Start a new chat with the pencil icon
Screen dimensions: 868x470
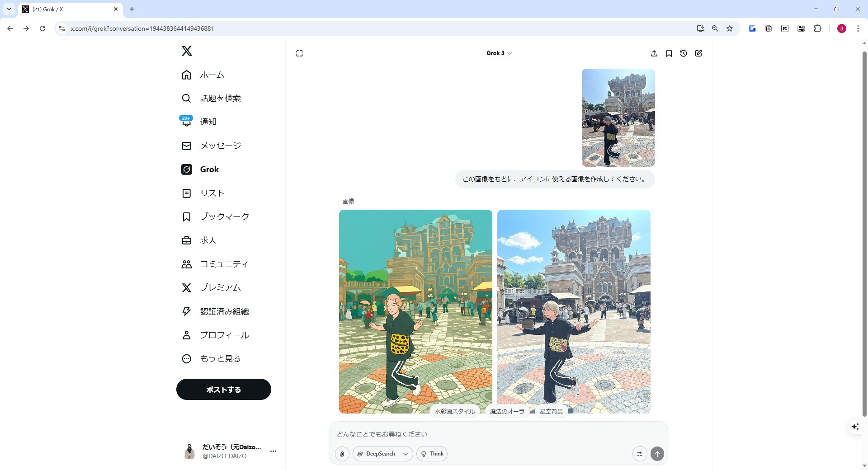[698, 53]
